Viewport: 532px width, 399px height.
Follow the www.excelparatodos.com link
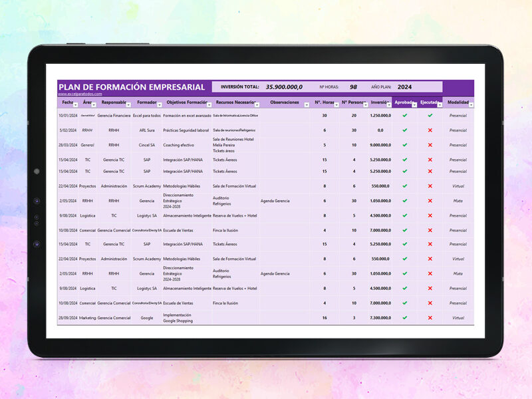[80, 94]
